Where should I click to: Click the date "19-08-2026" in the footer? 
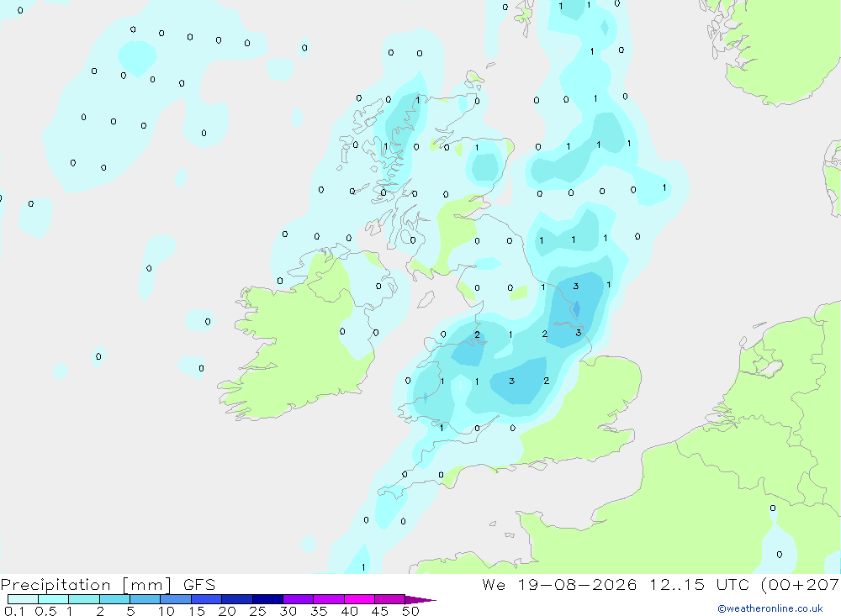click(x=577, y=584)
